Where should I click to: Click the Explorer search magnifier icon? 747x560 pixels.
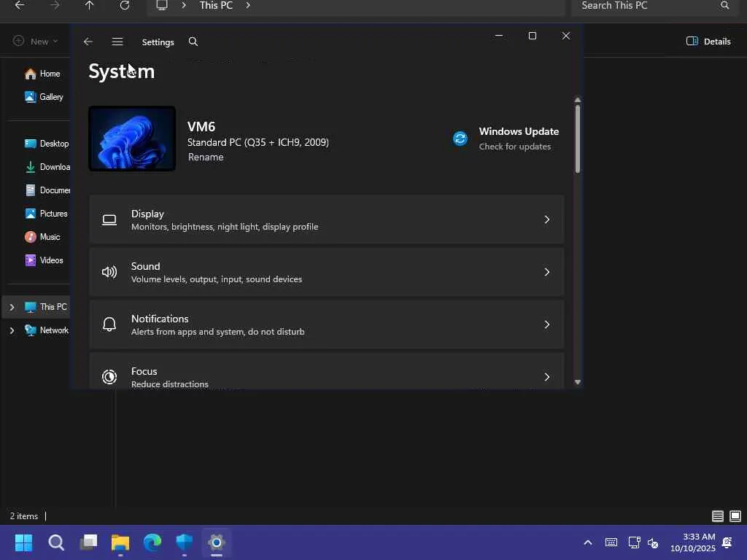724,5
